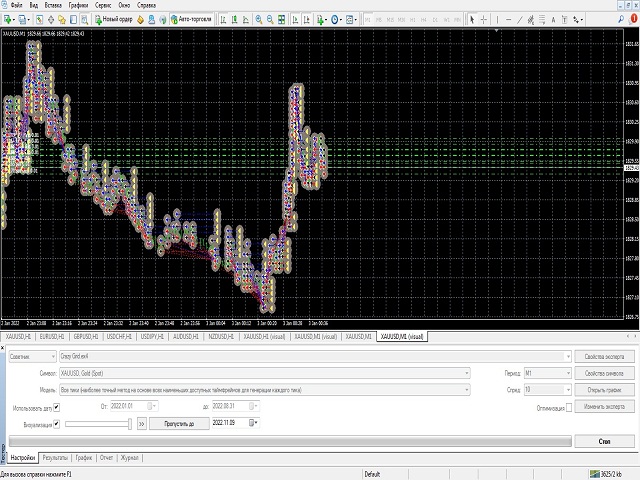This screenshot has width=640, height=480.
Task: Expand the Модель all ticks dropdown
Action: (467, 390)
